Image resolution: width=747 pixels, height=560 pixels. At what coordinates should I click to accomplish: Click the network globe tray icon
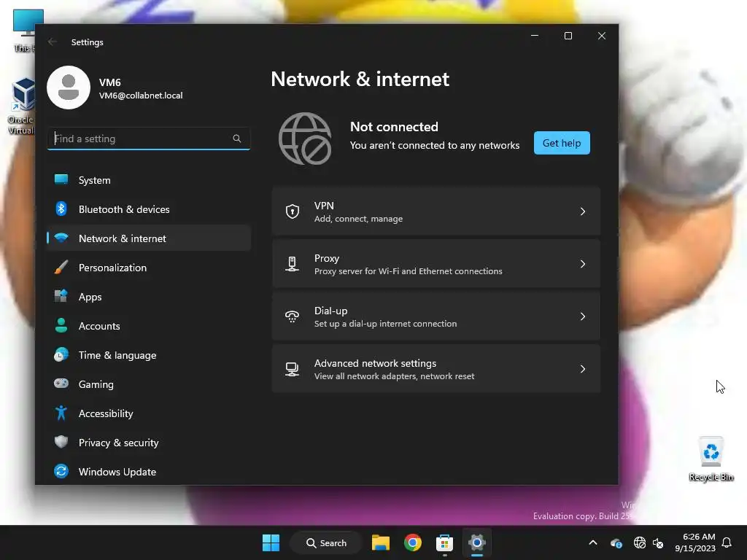(639, 542)
